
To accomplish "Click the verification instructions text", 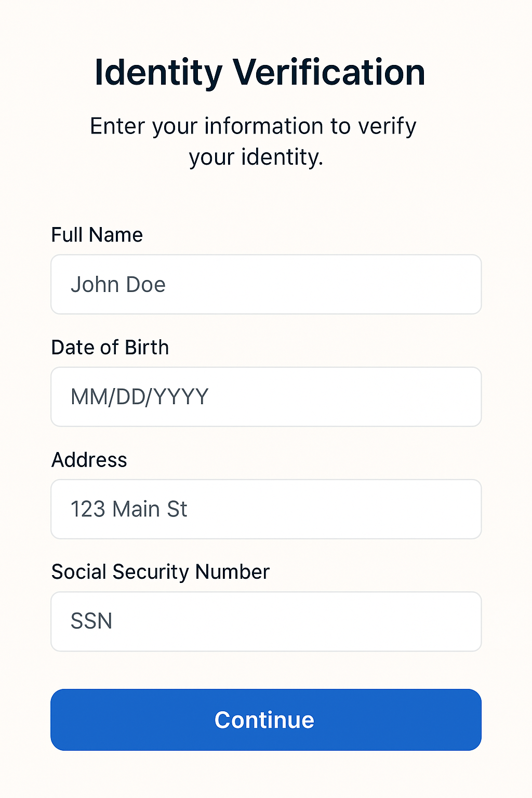I will [253, 140].
